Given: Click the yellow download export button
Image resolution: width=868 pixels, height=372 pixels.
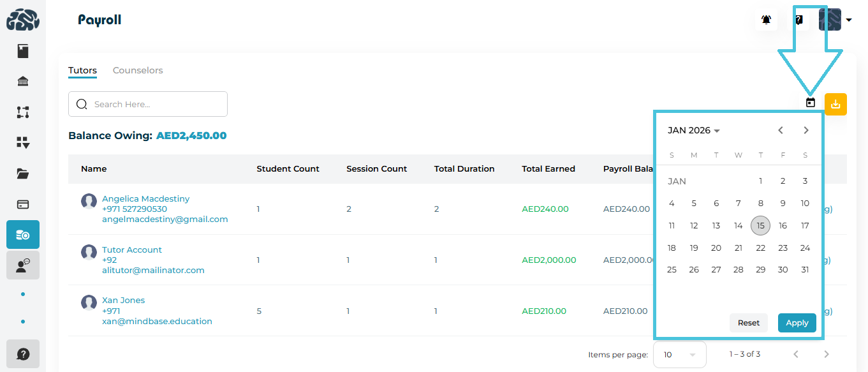Looking at the screenshot, I should (x=835, y=104).
